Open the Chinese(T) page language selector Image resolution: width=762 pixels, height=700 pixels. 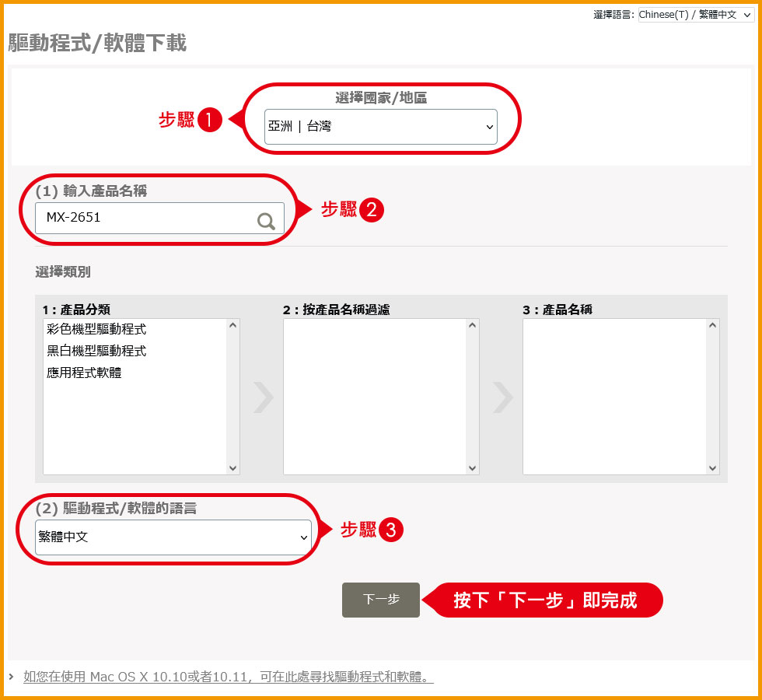click(x=696, y=15)
